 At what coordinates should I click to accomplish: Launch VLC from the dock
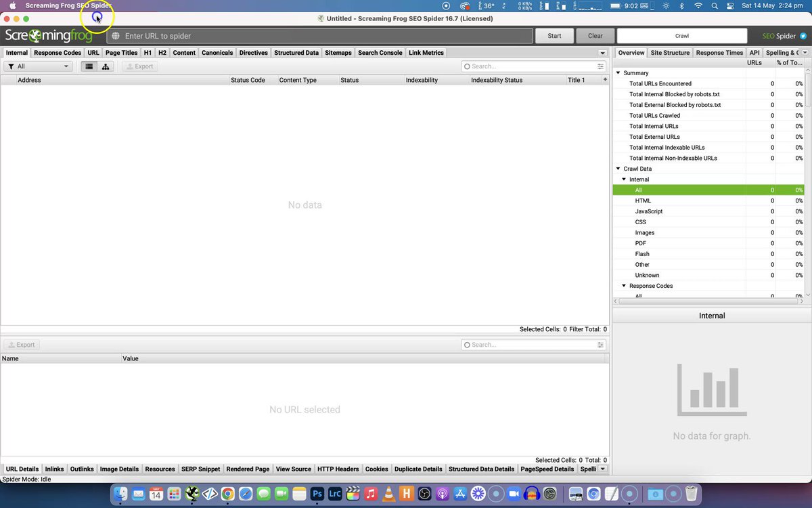point(388,494)
